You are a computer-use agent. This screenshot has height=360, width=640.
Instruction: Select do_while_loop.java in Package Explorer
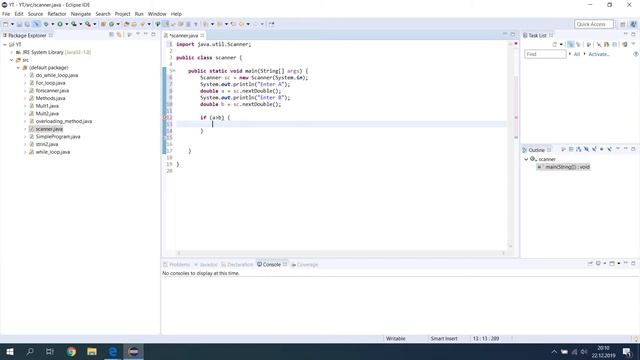coord(57,75)
